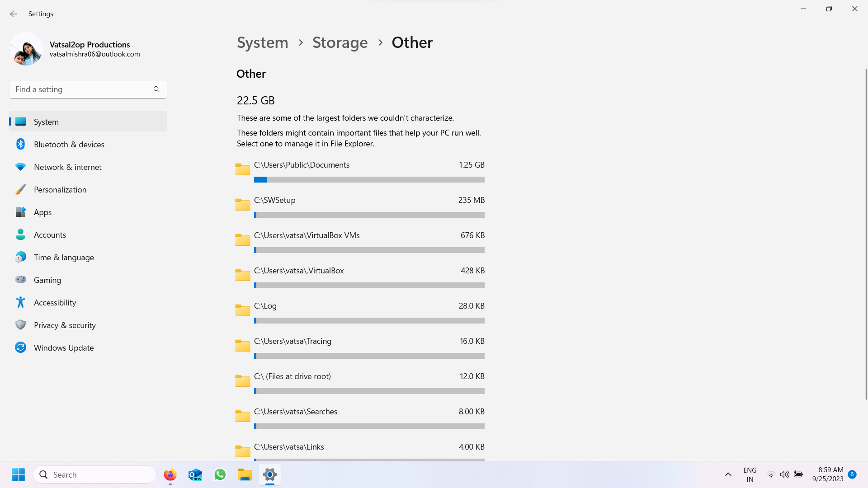This screenshot has height=488, width=868.
Task: Open Gaming settings category
Action: pyautogui.click(x=47, y=280)
